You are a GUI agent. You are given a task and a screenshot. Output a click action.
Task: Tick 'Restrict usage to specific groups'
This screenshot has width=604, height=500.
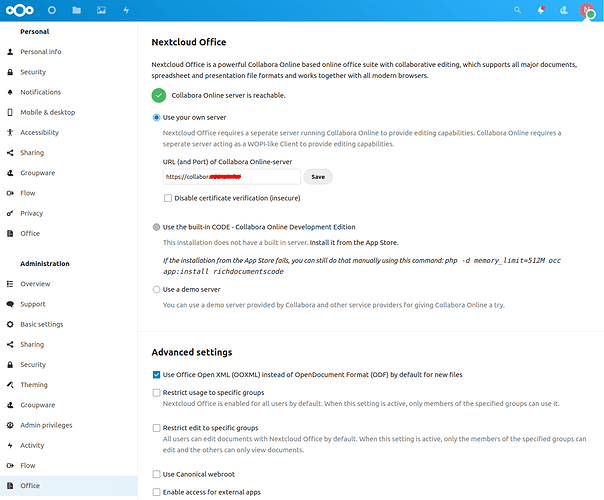[156, 393]
